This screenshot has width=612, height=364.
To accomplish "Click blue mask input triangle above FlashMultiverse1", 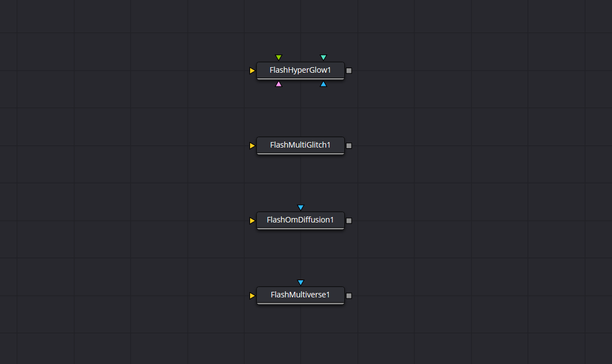I will point(301,282).
